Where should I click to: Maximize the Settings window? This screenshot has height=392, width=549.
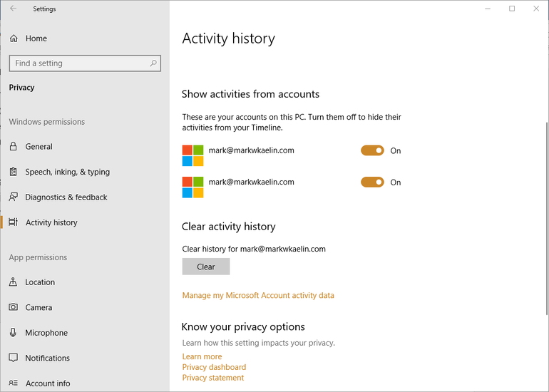pyautogui.click(x=512, y=9)
